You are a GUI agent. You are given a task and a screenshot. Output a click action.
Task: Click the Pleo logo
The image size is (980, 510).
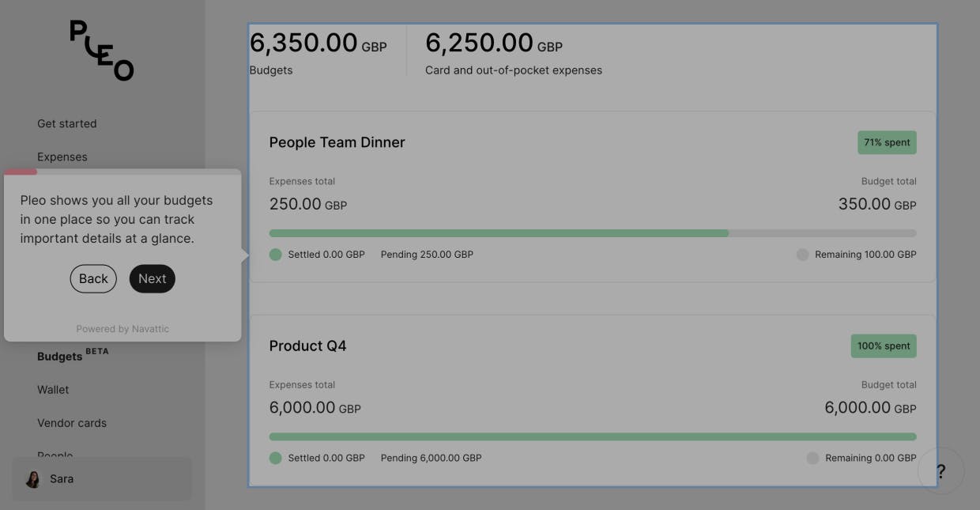[x=102, y=51]
